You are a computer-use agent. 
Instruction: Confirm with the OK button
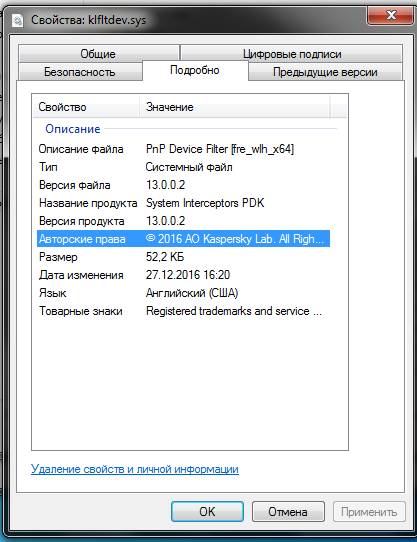click(x=207, y=512)
